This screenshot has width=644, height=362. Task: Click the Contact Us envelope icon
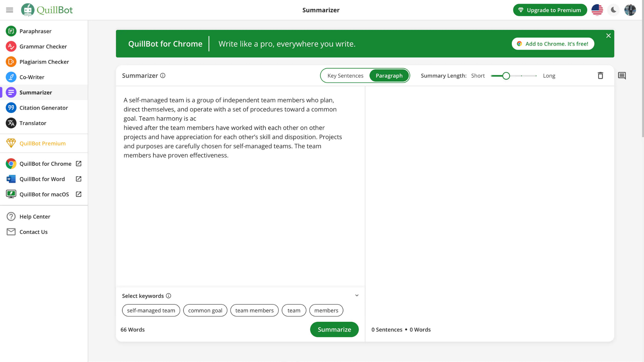coord(11,232)
